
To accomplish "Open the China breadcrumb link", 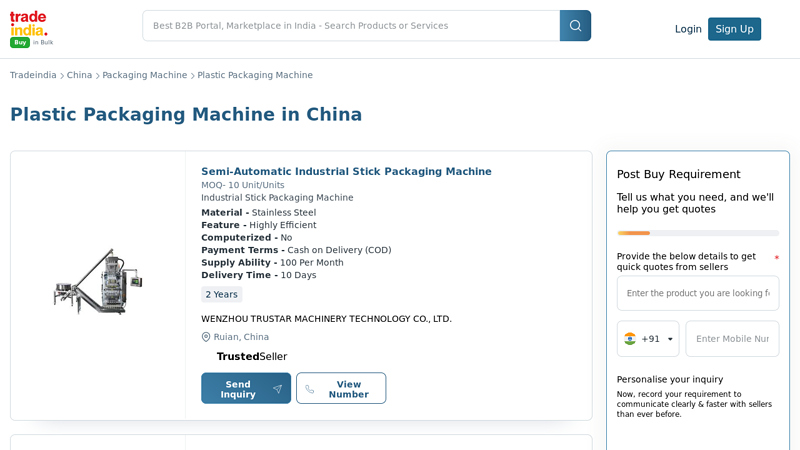I will pyautogui.click(x=80, y=75).
